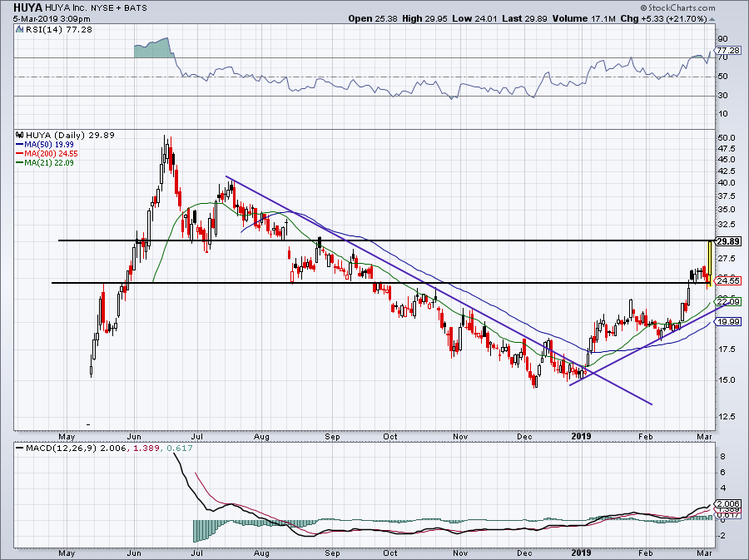Click the 'MACD(12,26,9) 2.006' legend label

tap(77, 448)
